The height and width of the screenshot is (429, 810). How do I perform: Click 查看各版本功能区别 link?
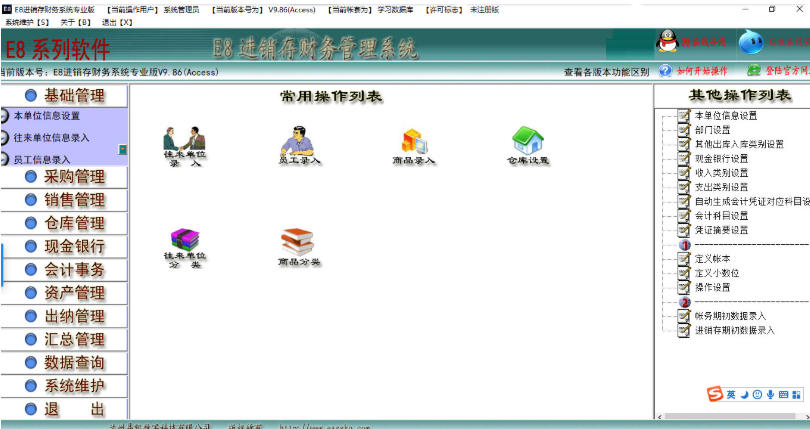[x=606, y=72]
